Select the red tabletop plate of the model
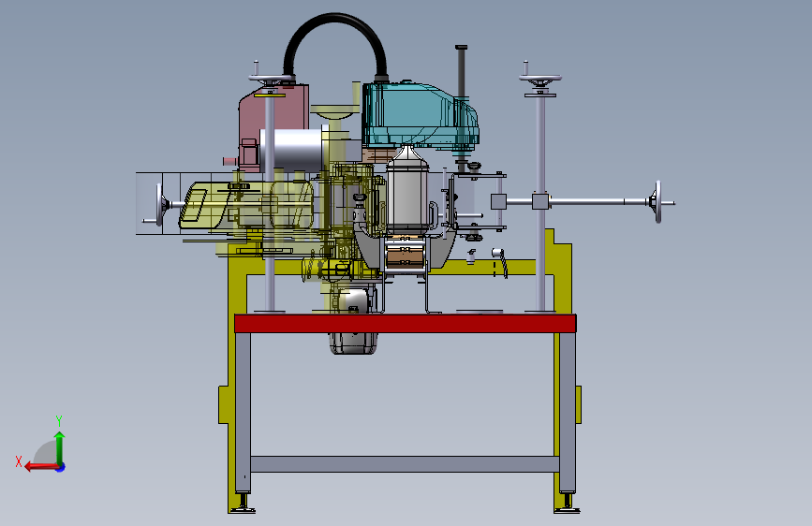Image resolution: width=812 pixels, height=526 pixels. 405,323
